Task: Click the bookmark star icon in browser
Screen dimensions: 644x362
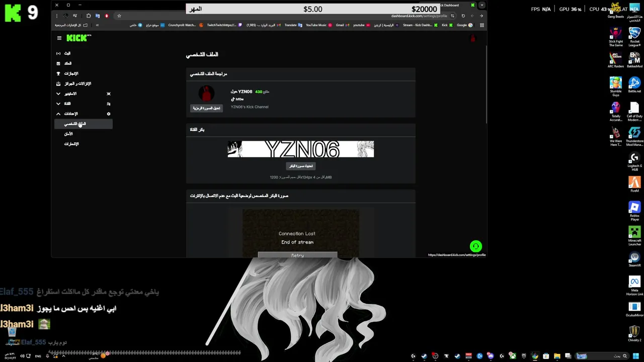Action: (x=119, y=16)
